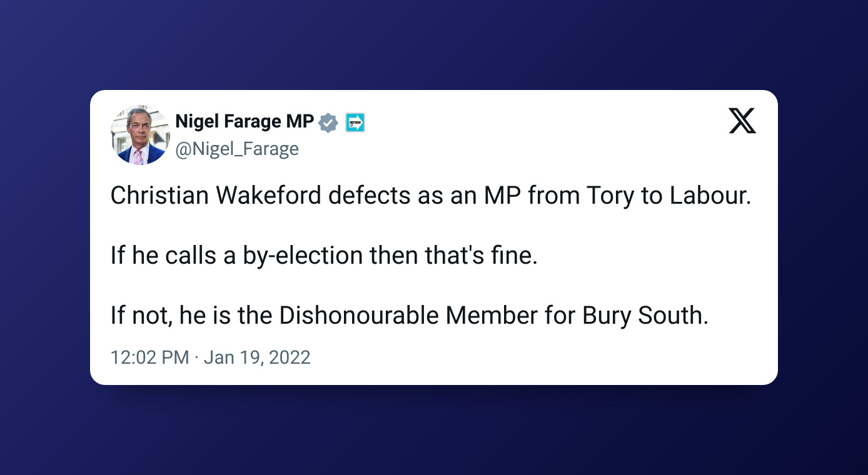Screen dimensions: 868x475
Task: Click the affiliation badge beside the verified checkmark
Action: click(355, 122)
